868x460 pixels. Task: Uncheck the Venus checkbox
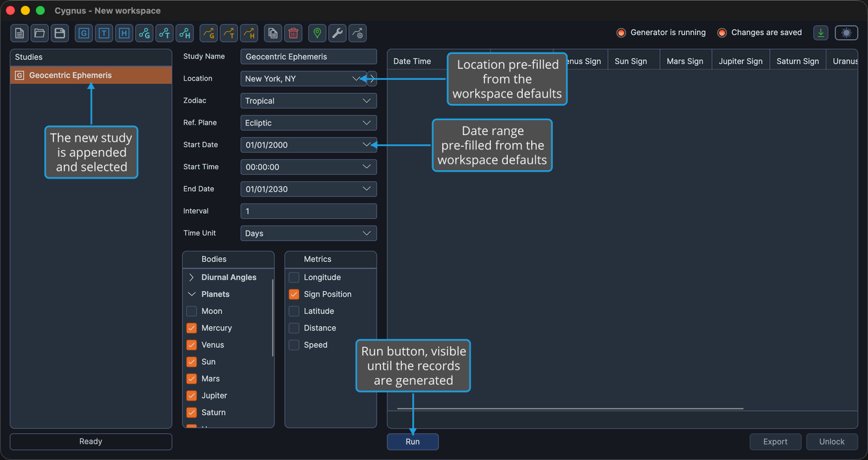[x=192, y=345]
